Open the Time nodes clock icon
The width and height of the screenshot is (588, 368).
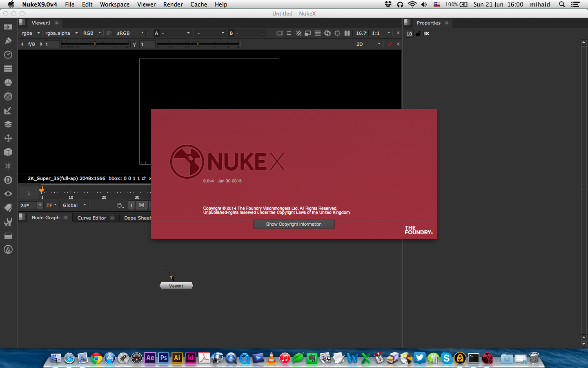coord(8,55)
